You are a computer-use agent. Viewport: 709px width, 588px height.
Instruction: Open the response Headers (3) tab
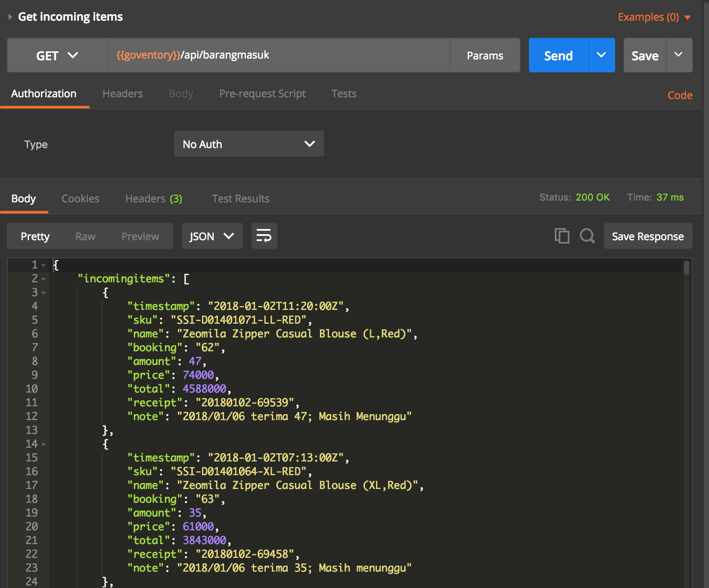(154, 198)
